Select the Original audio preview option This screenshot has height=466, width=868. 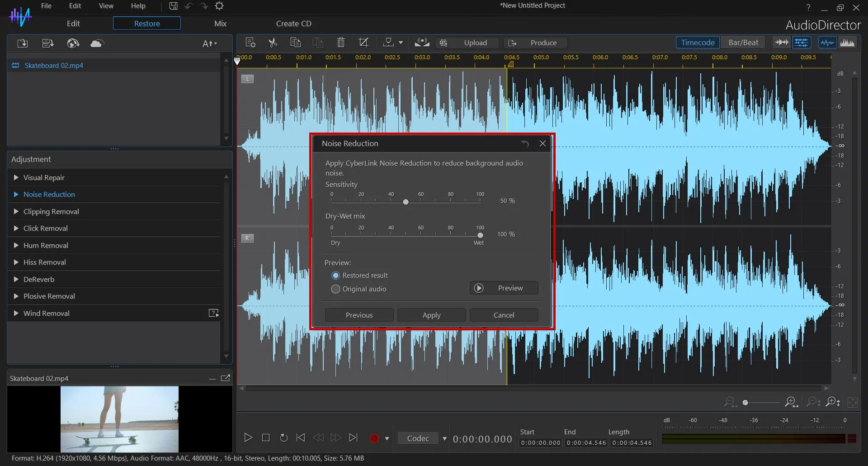pyautogui.click(x=335, y=289)
